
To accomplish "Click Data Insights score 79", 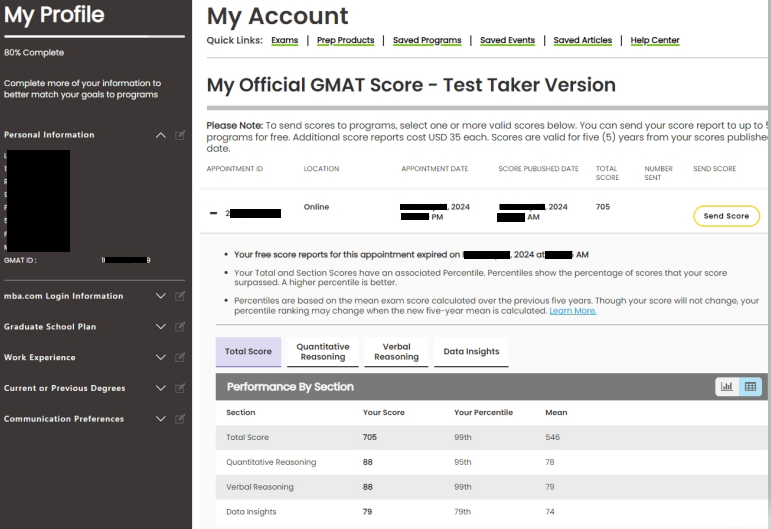I will (x=367, y=512).
